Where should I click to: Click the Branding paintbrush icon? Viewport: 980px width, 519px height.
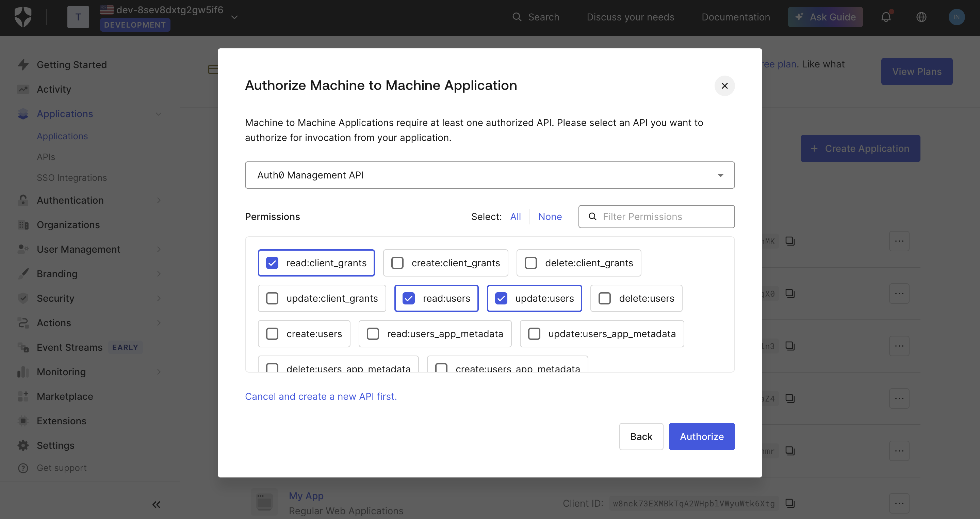[x=23, y=274]
